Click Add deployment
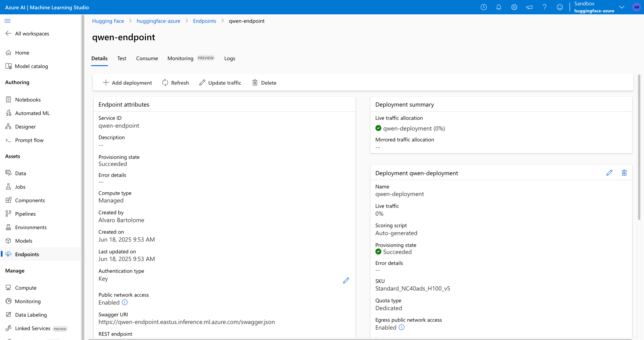Viewport: 644px width, 340px height. 127,83
